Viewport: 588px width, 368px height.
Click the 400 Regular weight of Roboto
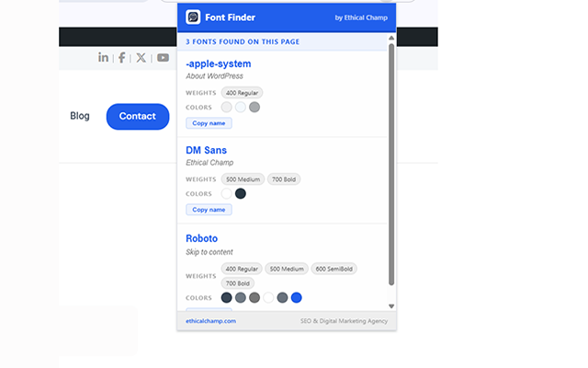242,269
